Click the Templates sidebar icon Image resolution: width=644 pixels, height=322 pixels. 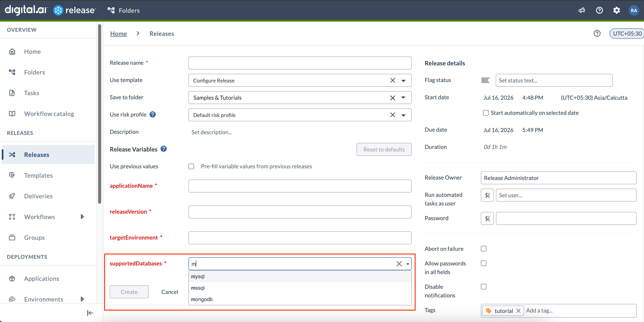pyautogui.click(x=12, y=175)
